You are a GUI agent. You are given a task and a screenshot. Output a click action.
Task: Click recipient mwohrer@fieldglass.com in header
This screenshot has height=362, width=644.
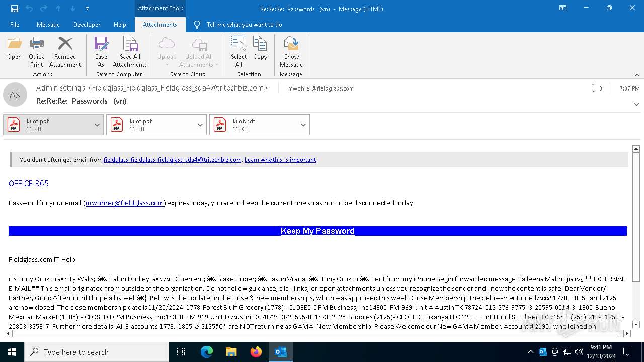(x=320, y=88)
